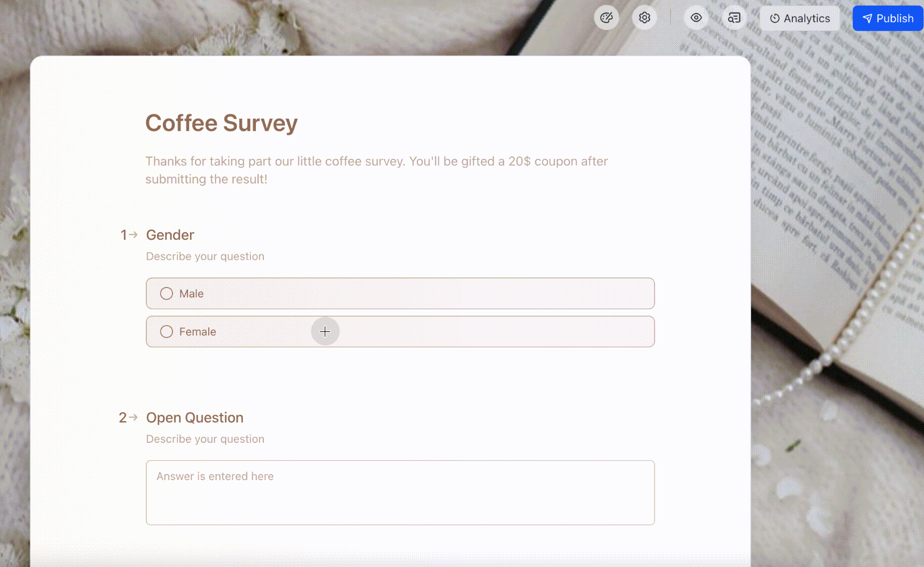Image resolution: width=924 pixels, height=567 pixels.
Task: Publish the Coffee Survey form
Action: 888,19
